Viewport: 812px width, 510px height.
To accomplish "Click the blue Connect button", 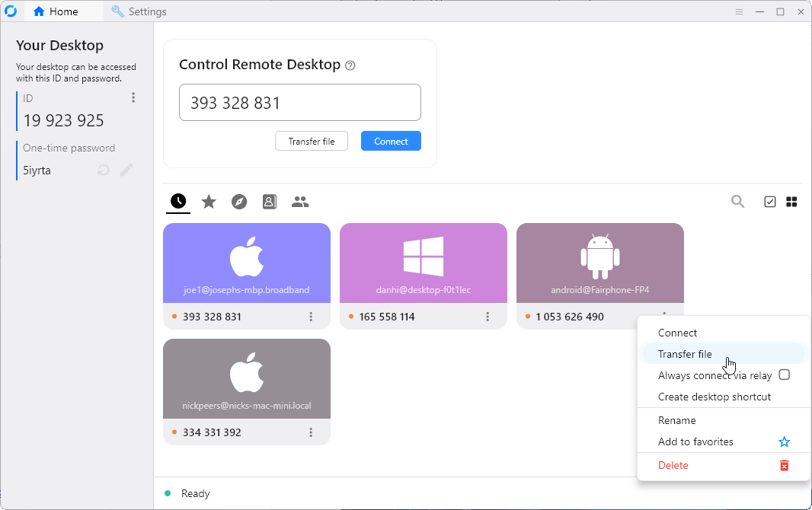I will click(x=391, y=141).
